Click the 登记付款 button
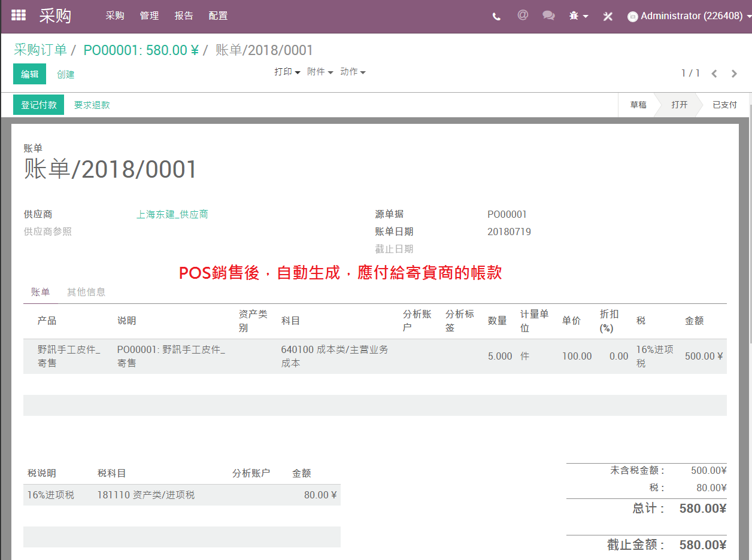This screenshot has width=752, height=560. point(39,105)
